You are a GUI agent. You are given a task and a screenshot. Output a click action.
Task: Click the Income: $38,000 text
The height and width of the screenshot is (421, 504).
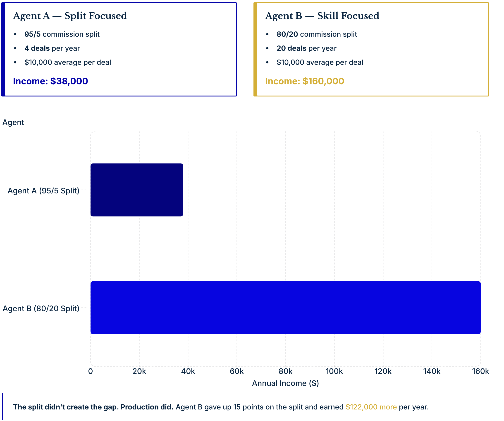tap(50, 81)
